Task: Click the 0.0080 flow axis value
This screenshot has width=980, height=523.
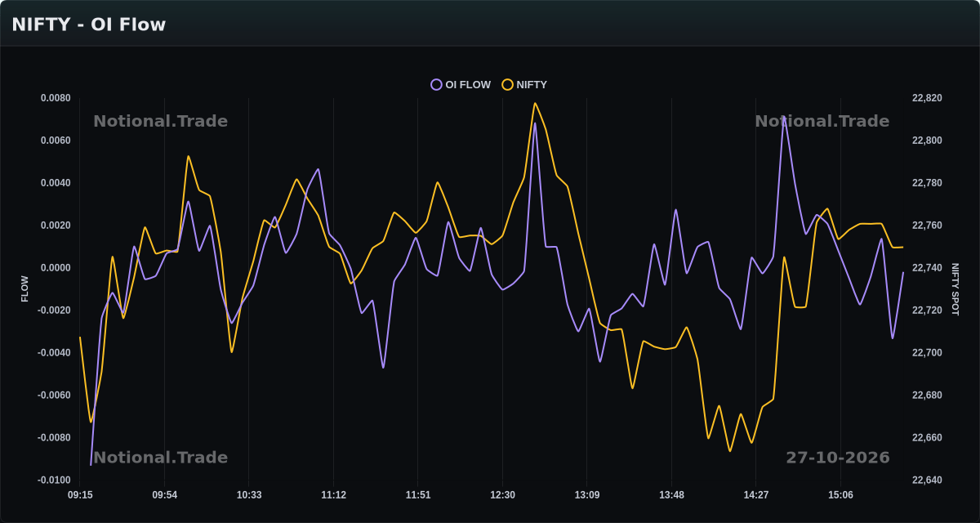Action: pyautogui.click(x=56, y=98)
